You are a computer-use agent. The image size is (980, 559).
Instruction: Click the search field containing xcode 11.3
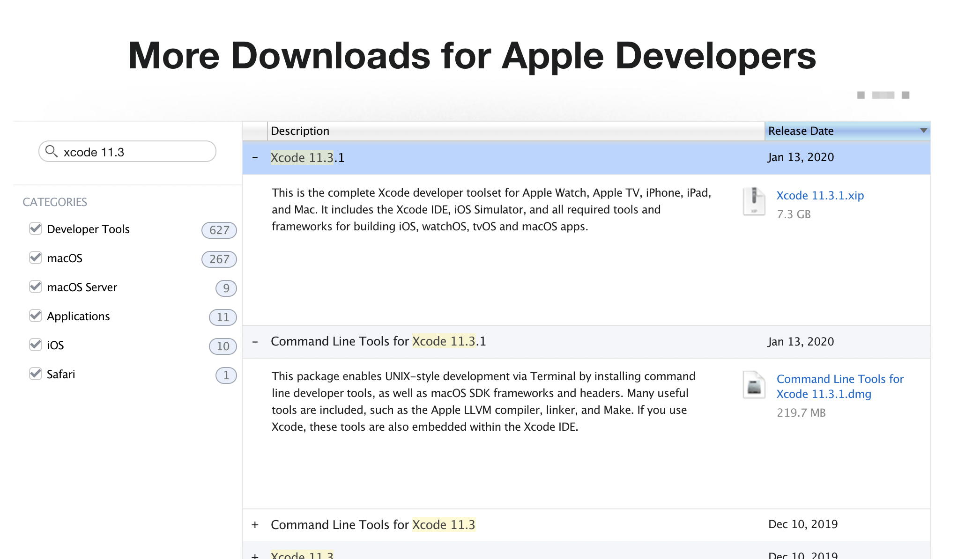point(127,151)
